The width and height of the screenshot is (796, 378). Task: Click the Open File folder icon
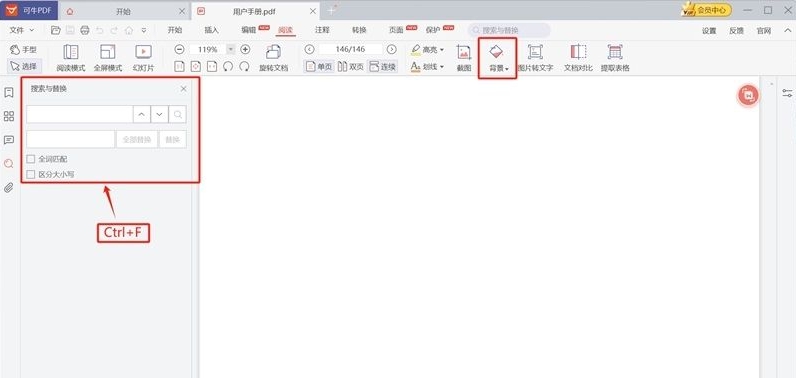56,30
